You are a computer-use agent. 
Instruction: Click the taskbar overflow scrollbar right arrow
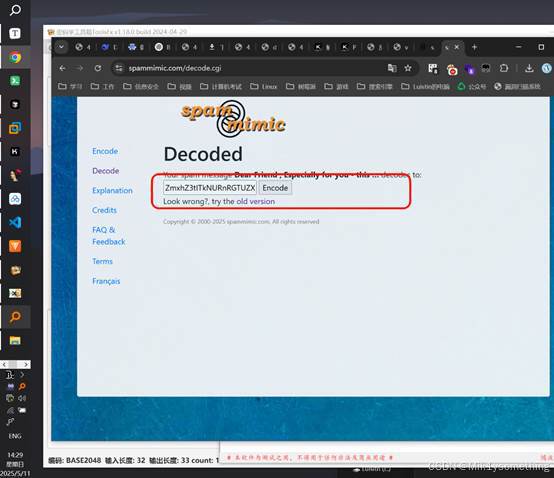click(x=26, y=364)
